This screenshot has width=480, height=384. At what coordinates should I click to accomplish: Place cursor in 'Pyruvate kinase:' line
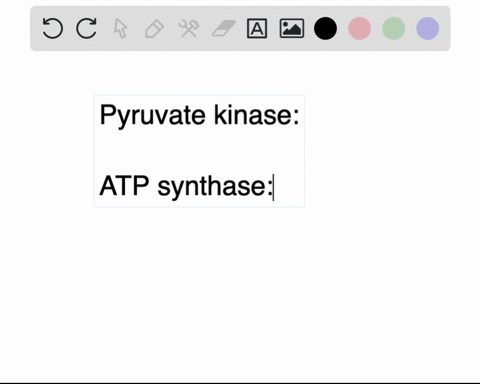pos(199,115)
